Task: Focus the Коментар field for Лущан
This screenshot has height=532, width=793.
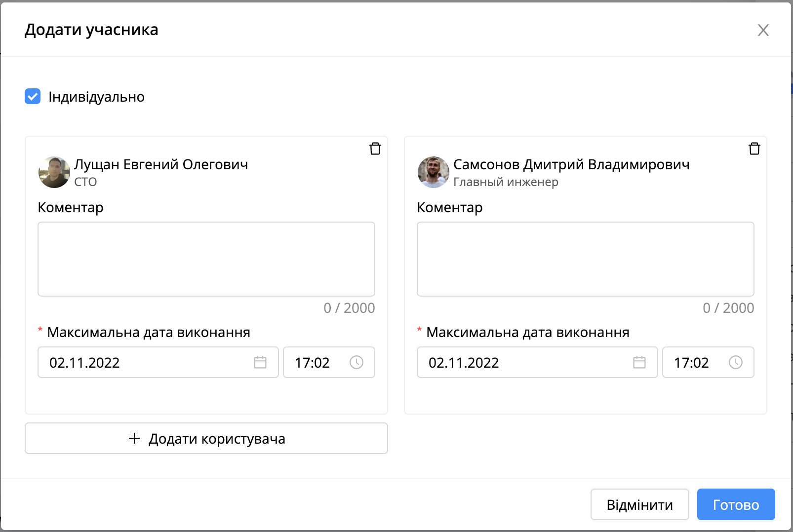Action: tap(206, 259)
